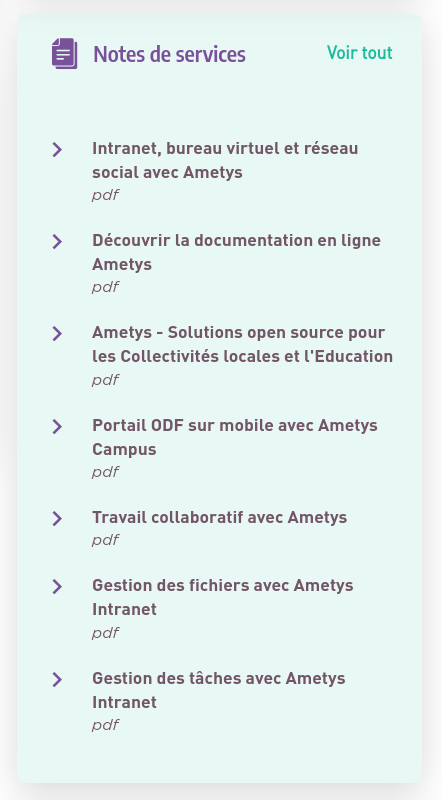Click pdf label under Gestion des tâches entry
442x800 pixels.
click(x=105, y=725)
